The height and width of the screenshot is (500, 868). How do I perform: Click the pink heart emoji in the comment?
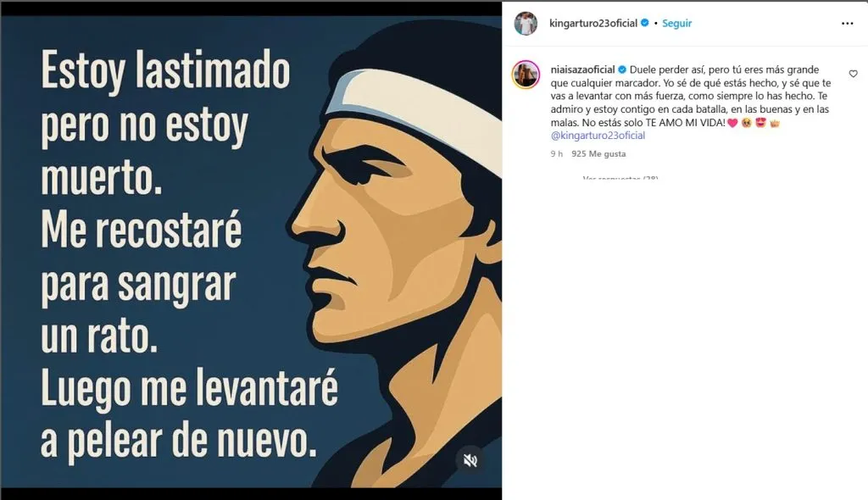click(x=732, y=123)
